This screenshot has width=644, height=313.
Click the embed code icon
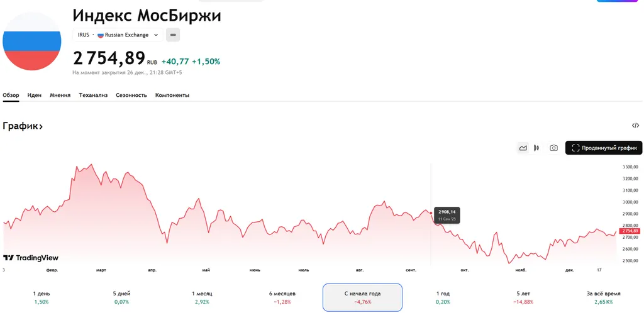pos(635,126)
